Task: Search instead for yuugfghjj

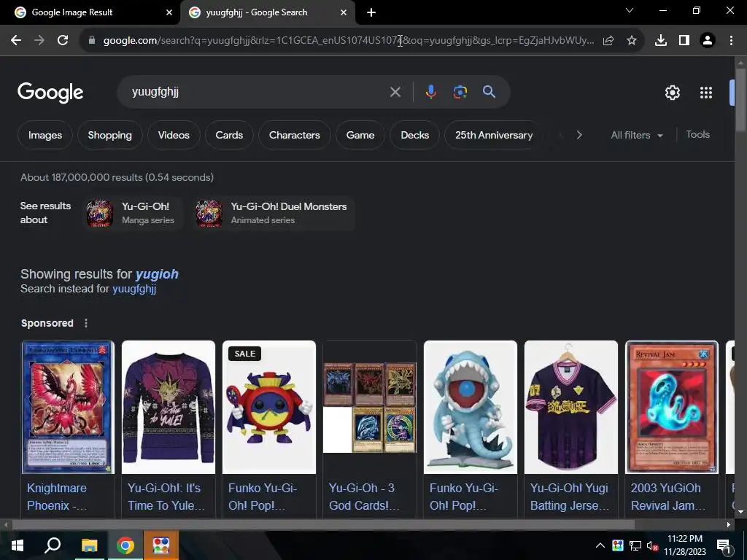Action: click(x=134, y=289)
